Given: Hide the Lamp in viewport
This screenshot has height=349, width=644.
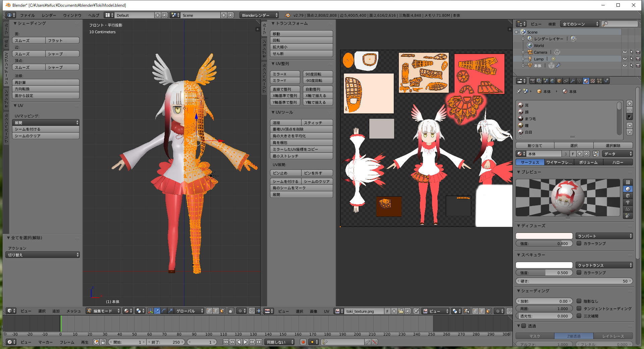Looking at the screenshot, I should tap(625, 59).
